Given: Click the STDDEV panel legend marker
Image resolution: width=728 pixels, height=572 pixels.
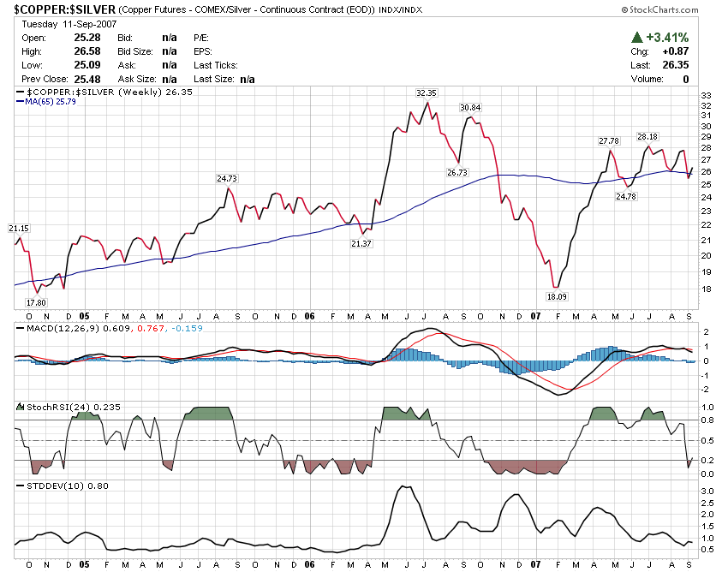Looking at the screenshot, I should [19, 486].
